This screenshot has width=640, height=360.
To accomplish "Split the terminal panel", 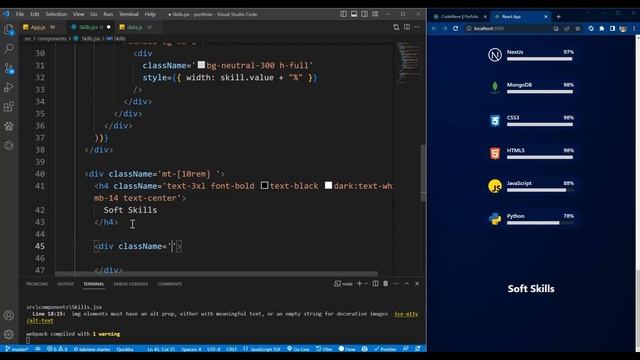I will point(376,283).
